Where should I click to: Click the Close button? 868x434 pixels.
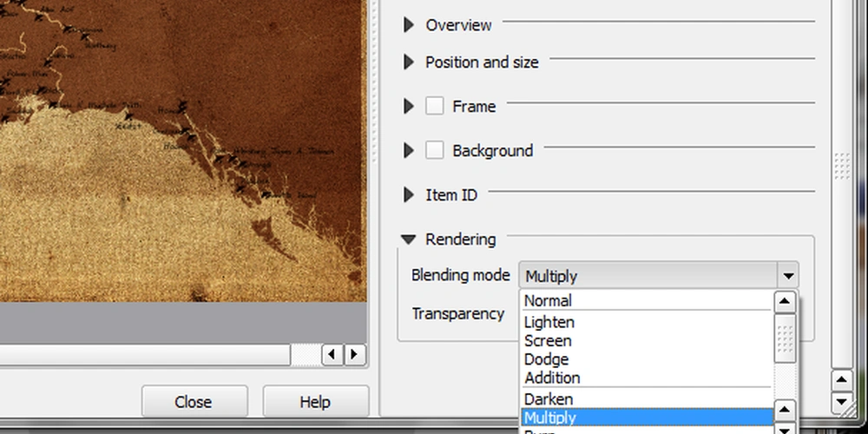pyautogui.click(x=194, y=402)
